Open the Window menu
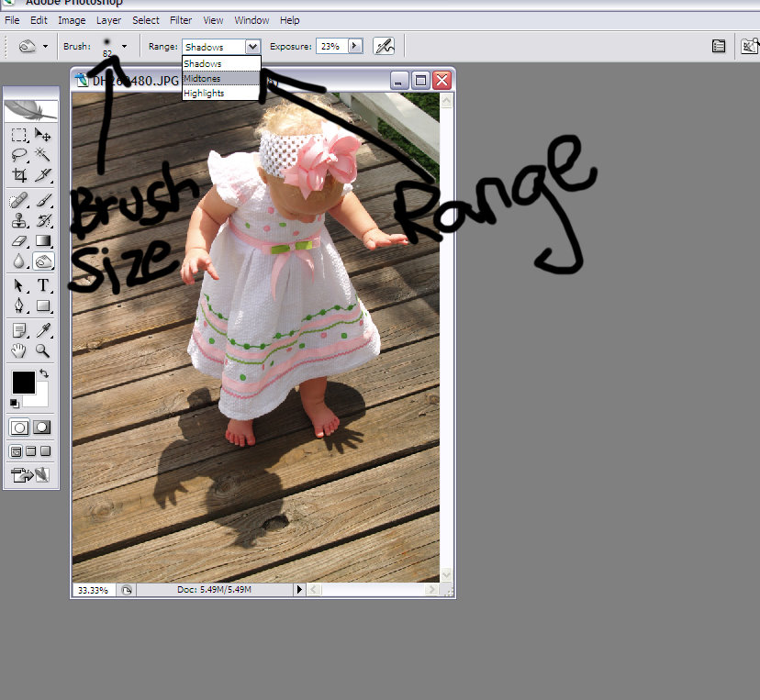 (251, 20)
